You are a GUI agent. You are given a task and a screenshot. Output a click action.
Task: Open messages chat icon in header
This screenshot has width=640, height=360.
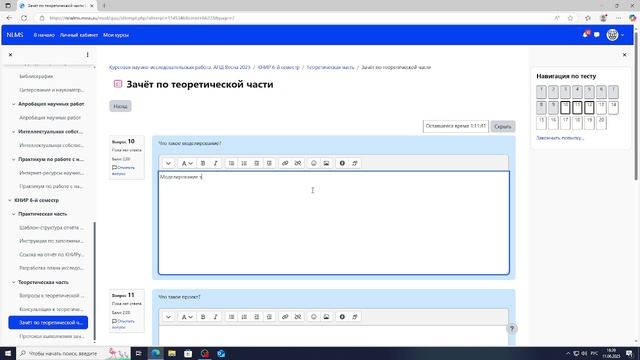coord(597,35)
